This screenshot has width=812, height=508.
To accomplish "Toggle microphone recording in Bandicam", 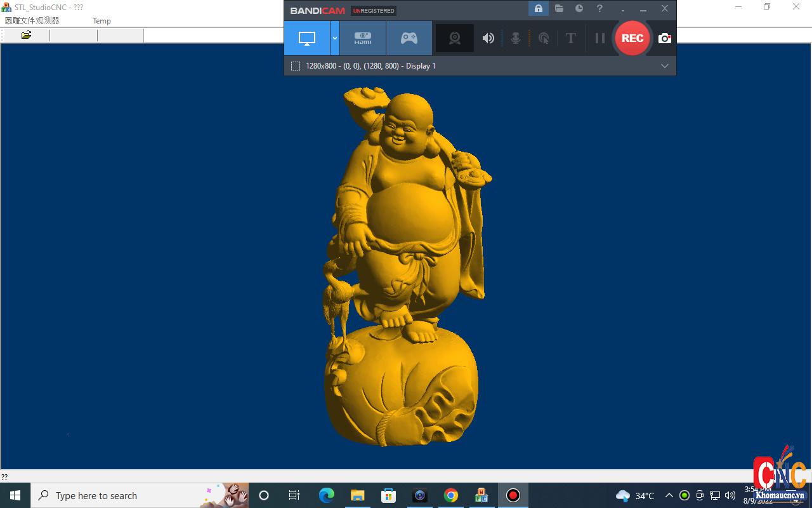I will click(516, 38).
